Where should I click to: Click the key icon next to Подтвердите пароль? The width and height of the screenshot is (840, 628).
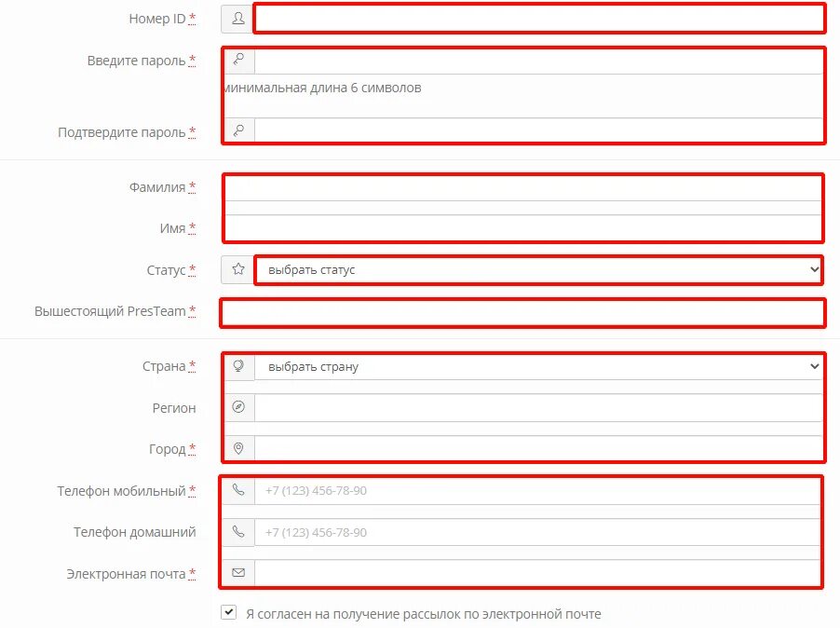(x=239, y=130)
